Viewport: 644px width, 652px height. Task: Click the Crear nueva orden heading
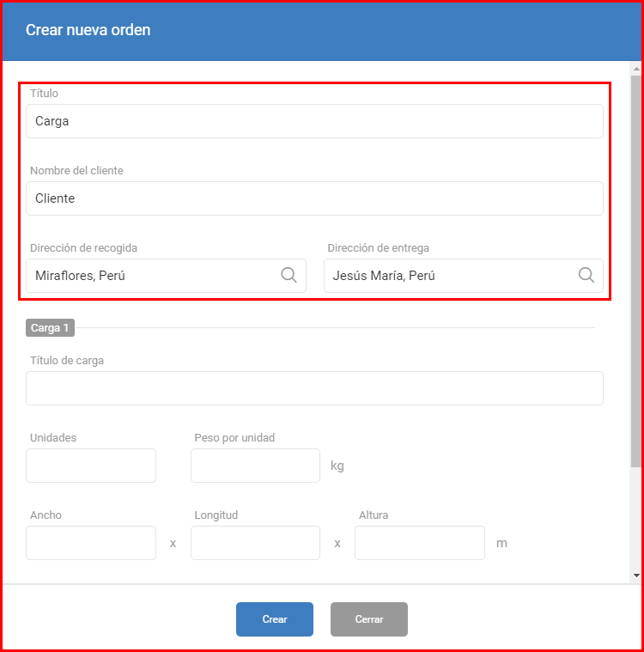click(88, 30)
